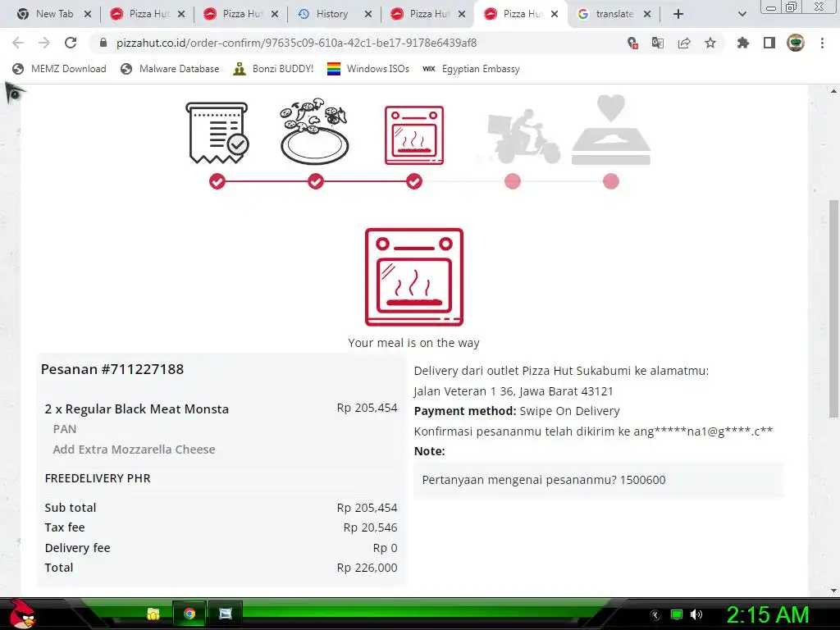Viewport: 840px width, 630px height.
Task: Open the Chrome three-dot menu
Action: 822,43
